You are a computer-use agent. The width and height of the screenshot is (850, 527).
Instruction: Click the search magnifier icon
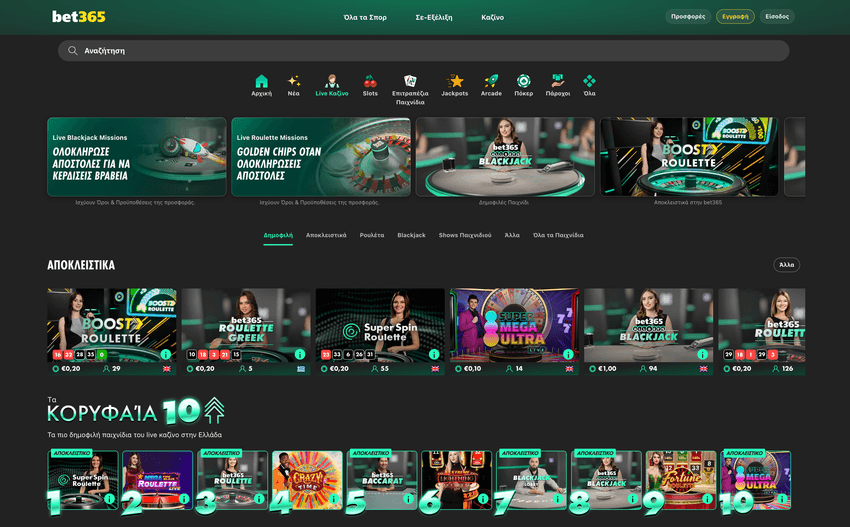73,50
